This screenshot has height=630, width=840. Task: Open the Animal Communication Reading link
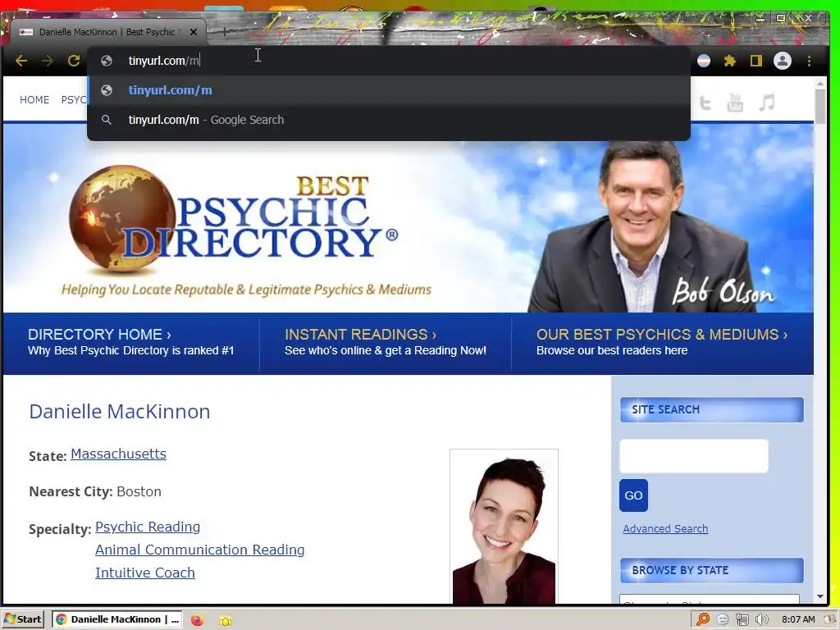(200, 550)
